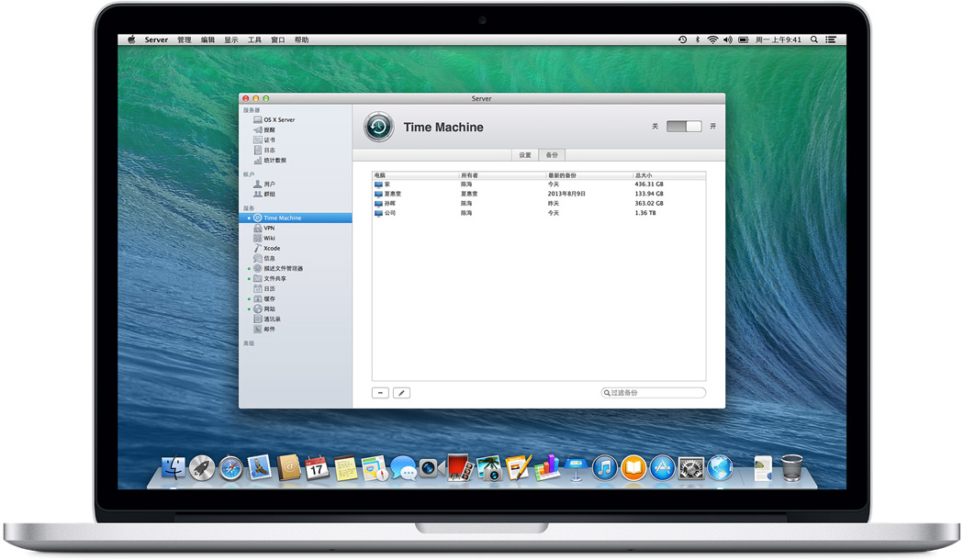Screen dimensions: 964x560
Task: Launch the Server globe app from the Dock
Action: pos(720,468)
